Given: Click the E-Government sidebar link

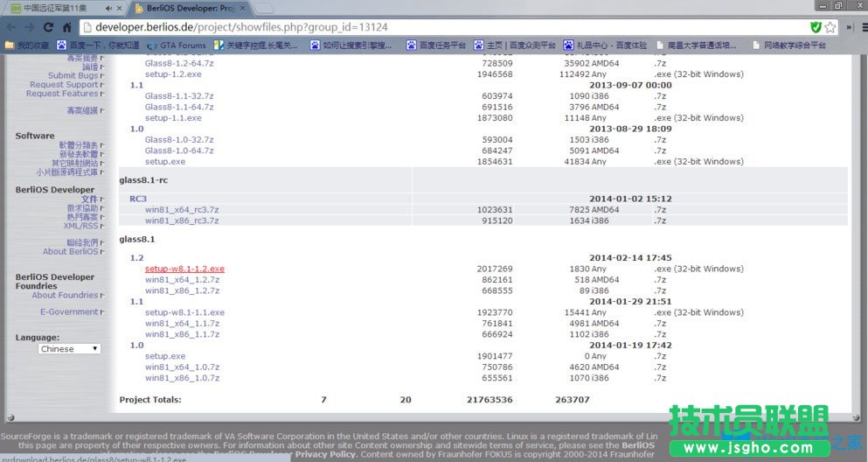Looking at the screenshot, I should 69,311.
